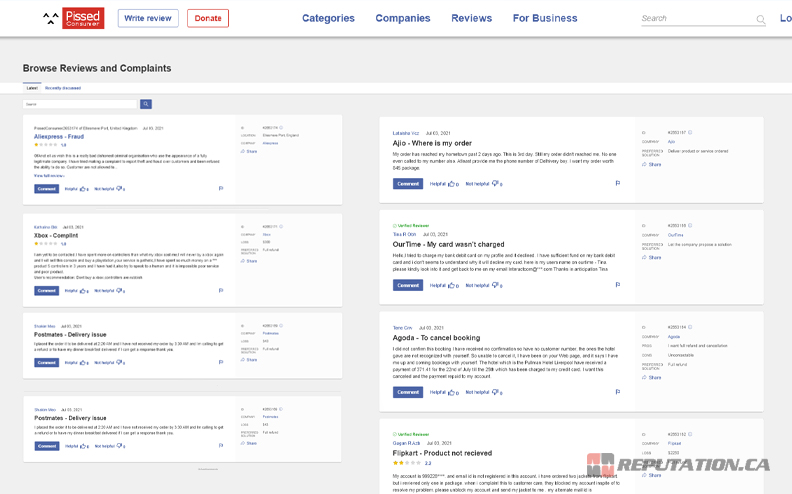Comment on the Aliexpress - Fraud review
The width and height of the screenshot is (792, 494).
46,189
